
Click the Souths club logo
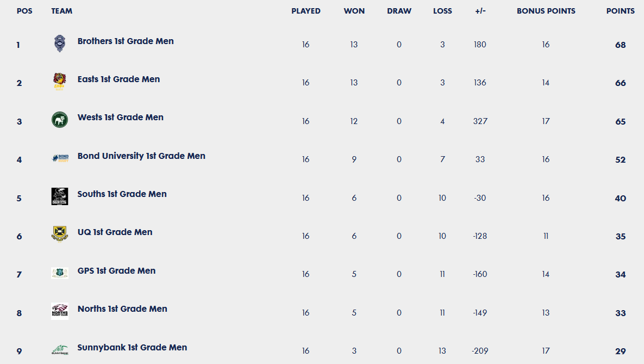(60, 196)
